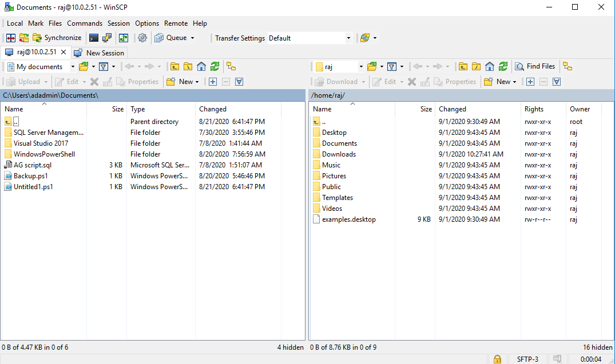Image resolution: width=615 pixels, height=364 pixels.
Task: Click local panel filter icon
Action: [x=104, y=67]
